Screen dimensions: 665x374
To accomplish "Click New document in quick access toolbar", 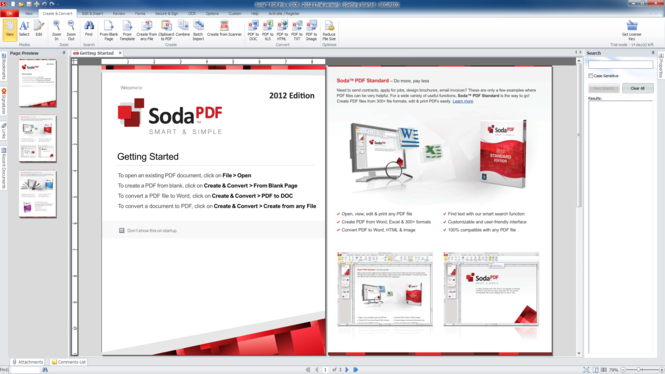I will [x=13, y=4].
